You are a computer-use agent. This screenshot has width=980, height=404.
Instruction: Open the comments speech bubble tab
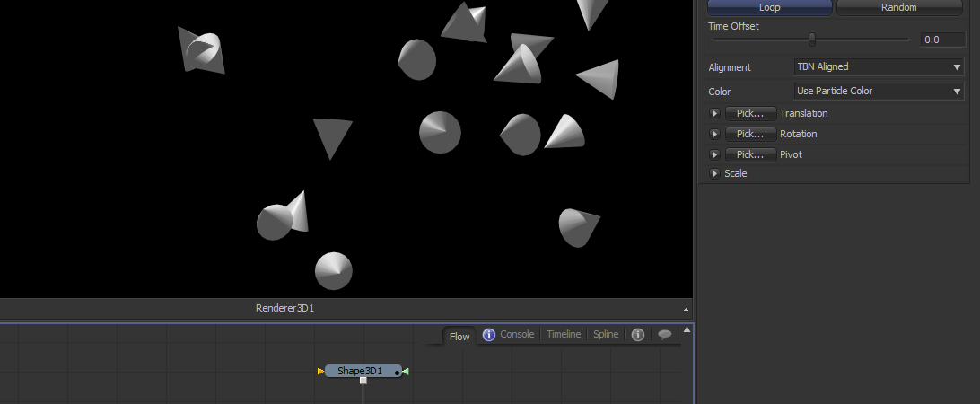tap(665, 335)
